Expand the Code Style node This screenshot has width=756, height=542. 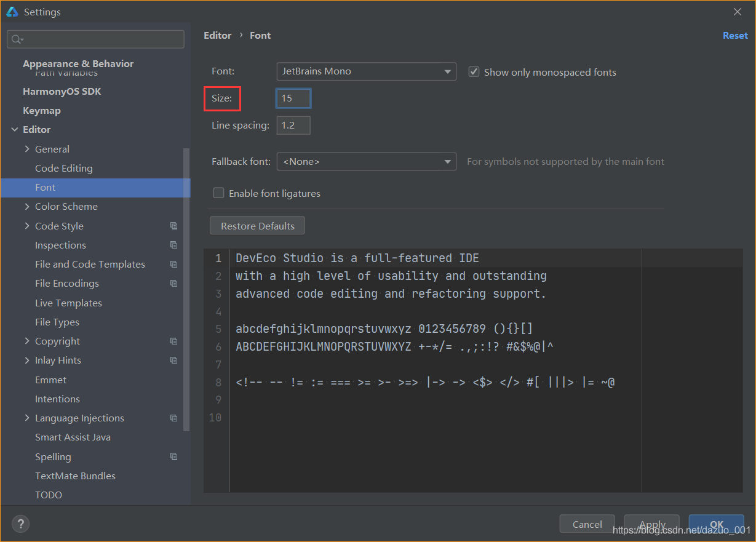click(x=27, y=226)
